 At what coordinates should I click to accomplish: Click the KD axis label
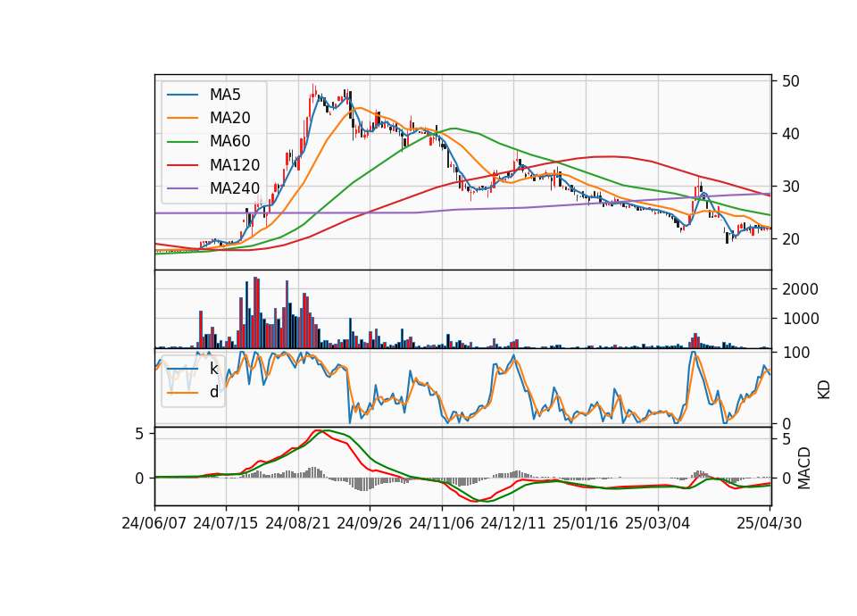coord(824,390)
